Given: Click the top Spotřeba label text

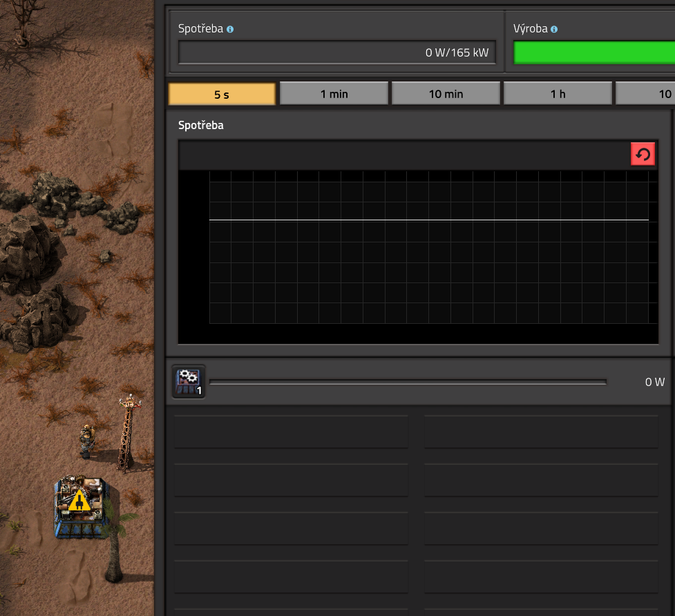Looking at the screenshot, I should click(x=200, y=28).
